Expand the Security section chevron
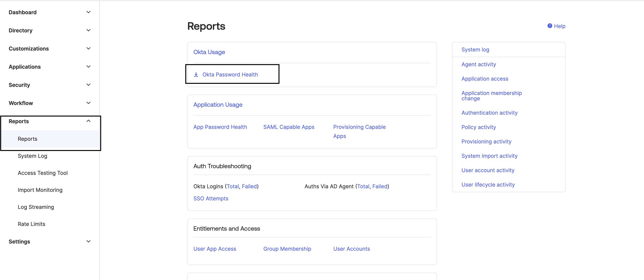 coord(88,85)
